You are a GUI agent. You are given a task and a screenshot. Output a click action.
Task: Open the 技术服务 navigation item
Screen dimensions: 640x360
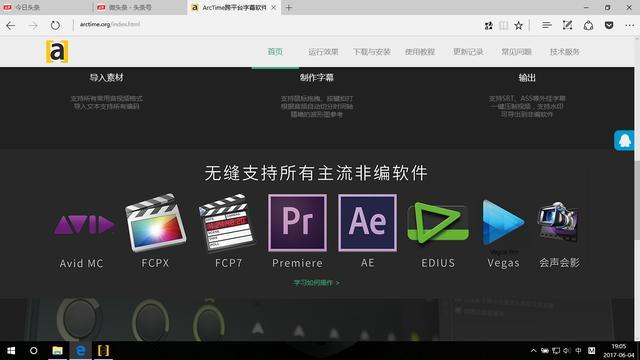(564, 52)
